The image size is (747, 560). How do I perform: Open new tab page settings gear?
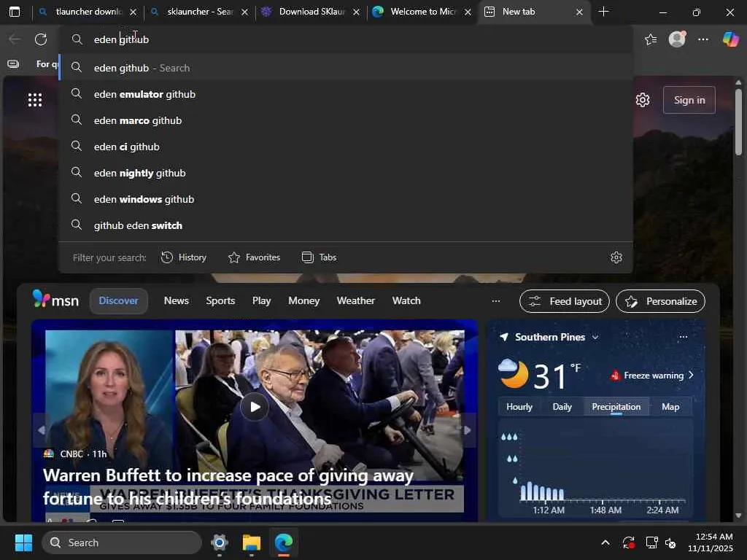(x=643, y=100)
